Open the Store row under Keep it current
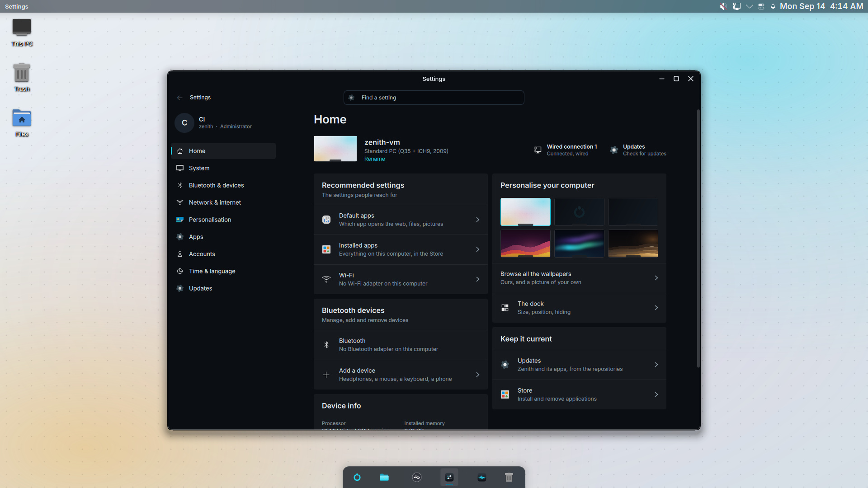868x488 pixels. [579, 394]
